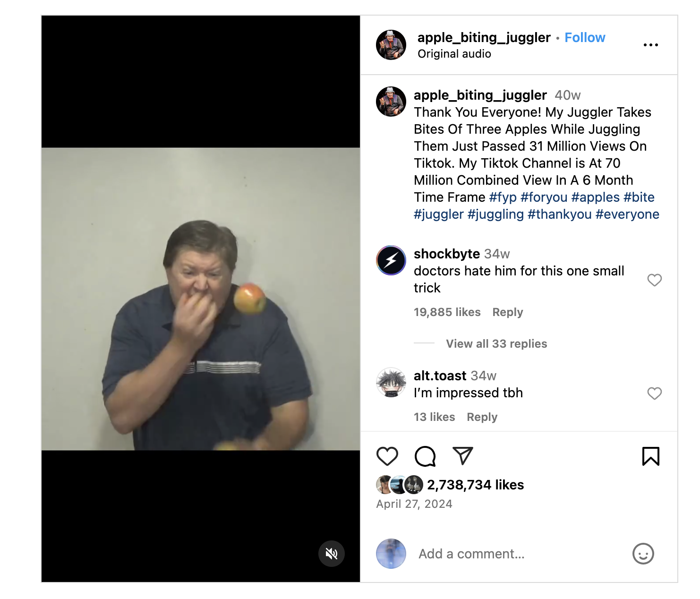
Task: Save the post with the bookmark icon
Action: pos(650,456)
